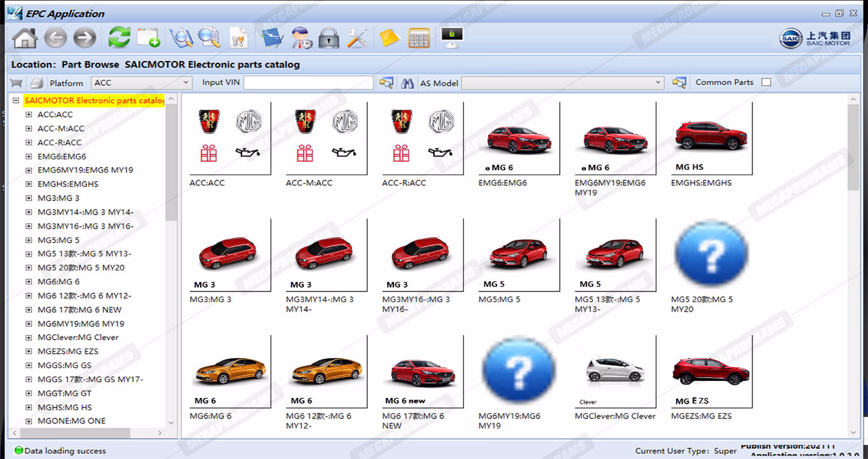Open the AS Model dropdown
Image resolution: width=868 pixels, height=459 pixels.
coord(563,83)
